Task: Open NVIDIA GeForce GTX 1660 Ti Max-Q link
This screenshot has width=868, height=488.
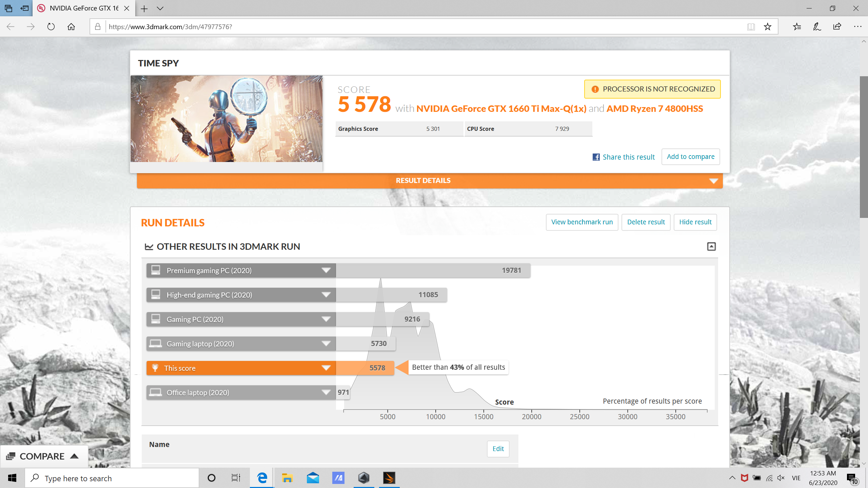Action: (501, 108)
